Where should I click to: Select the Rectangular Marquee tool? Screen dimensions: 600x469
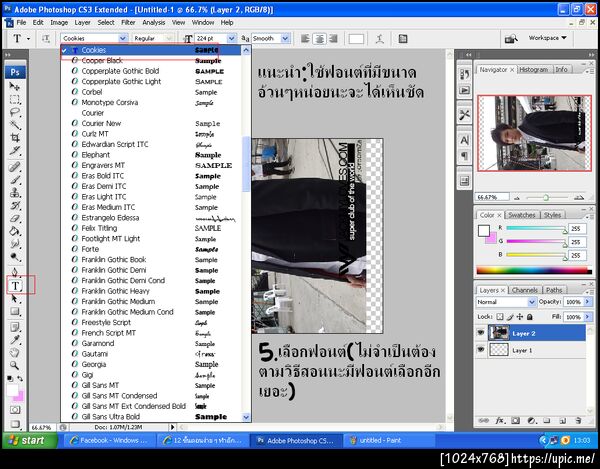15,99
